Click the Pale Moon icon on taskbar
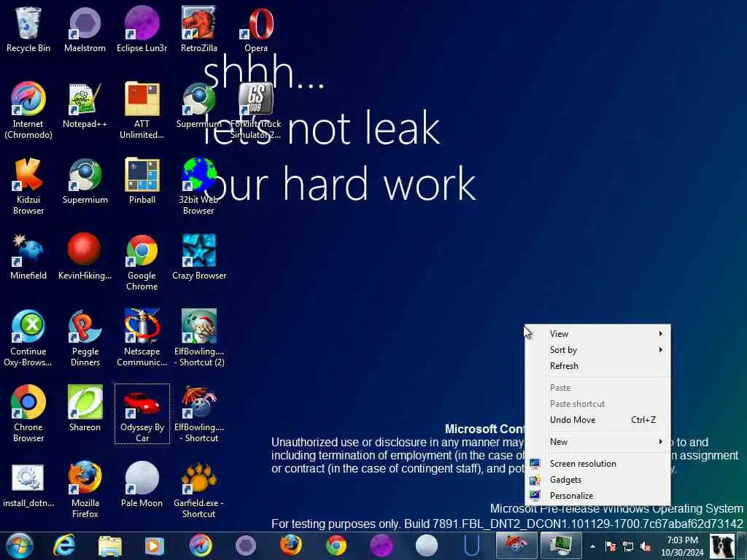 [427, 545]
